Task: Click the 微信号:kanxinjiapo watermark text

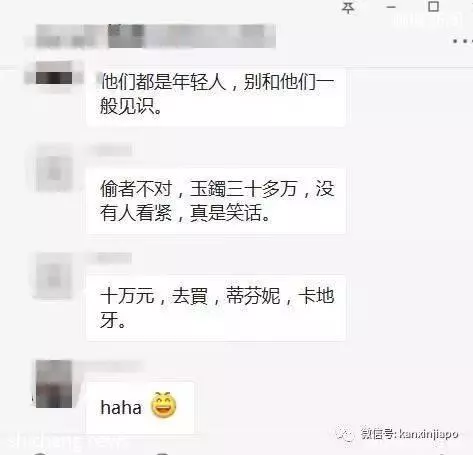Action: (x=409, y=434)
